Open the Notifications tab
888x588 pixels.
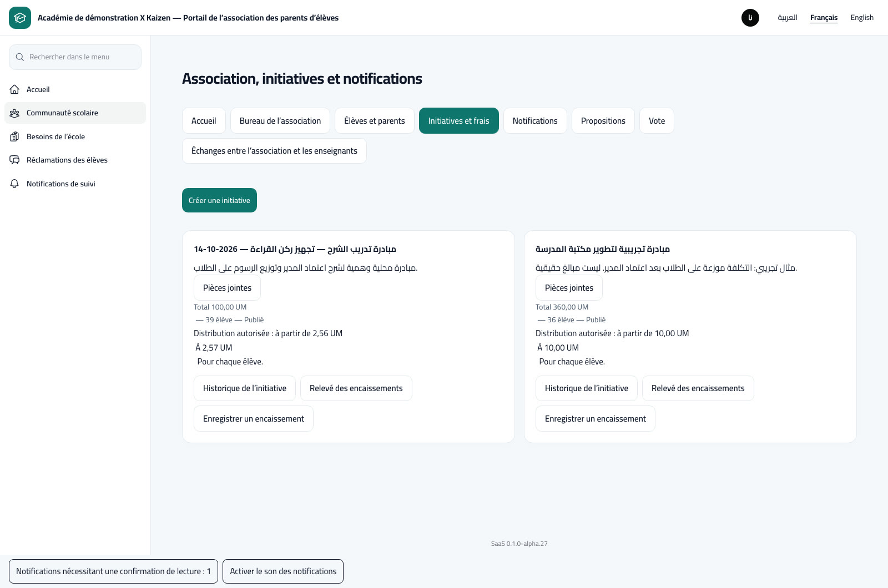[535, 121]
